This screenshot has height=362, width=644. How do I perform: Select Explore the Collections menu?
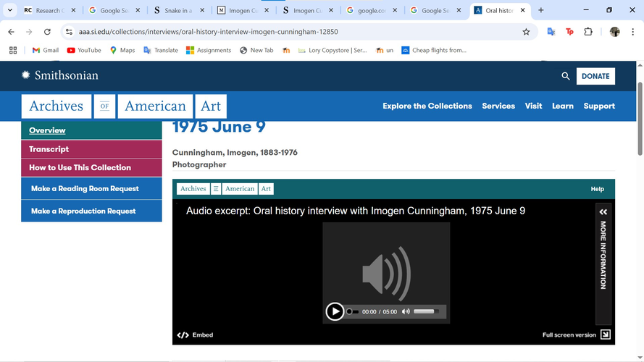click(427, 106)
